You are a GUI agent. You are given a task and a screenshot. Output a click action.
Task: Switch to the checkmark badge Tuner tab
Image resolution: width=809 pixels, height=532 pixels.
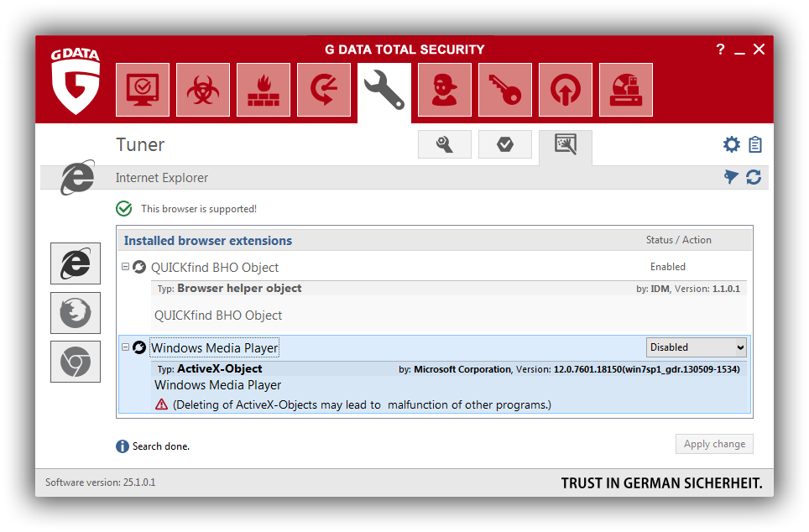(x=504, y=144)
